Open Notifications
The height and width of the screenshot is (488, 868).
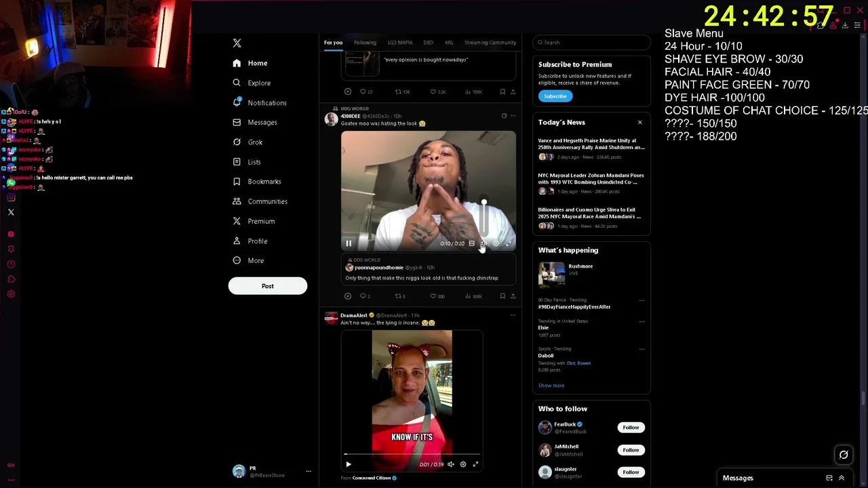click(260, 102)
